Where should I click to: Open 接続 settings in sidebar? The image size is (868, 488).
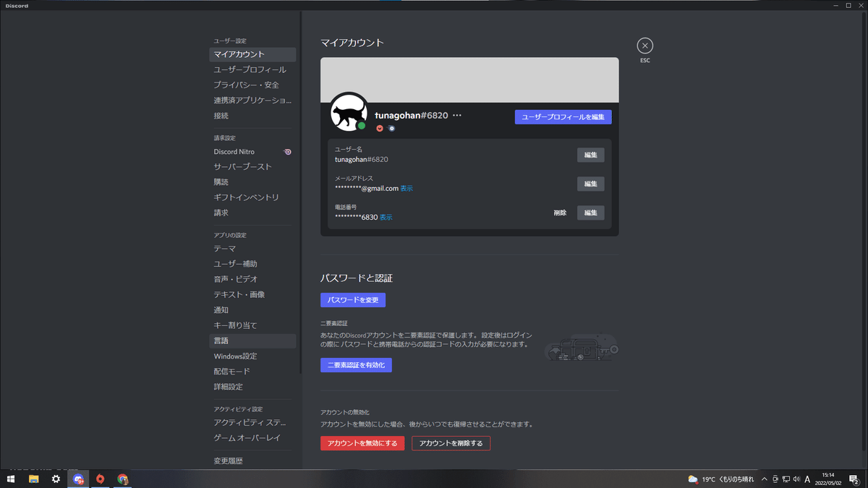(252, 116)
